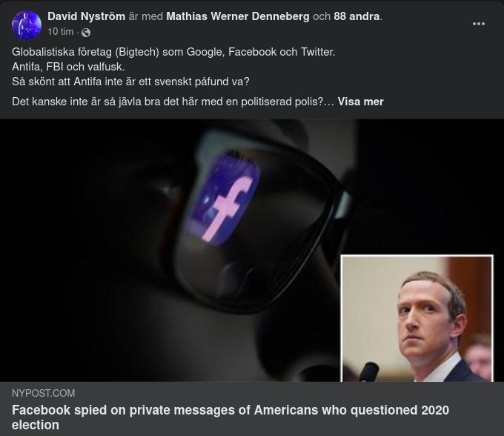The height and width of the screenshot is (436, 504).
Task: Click the Globalistiska företag (Bigtech) text line
Action: pyautogui.click(x=173, y=52)
